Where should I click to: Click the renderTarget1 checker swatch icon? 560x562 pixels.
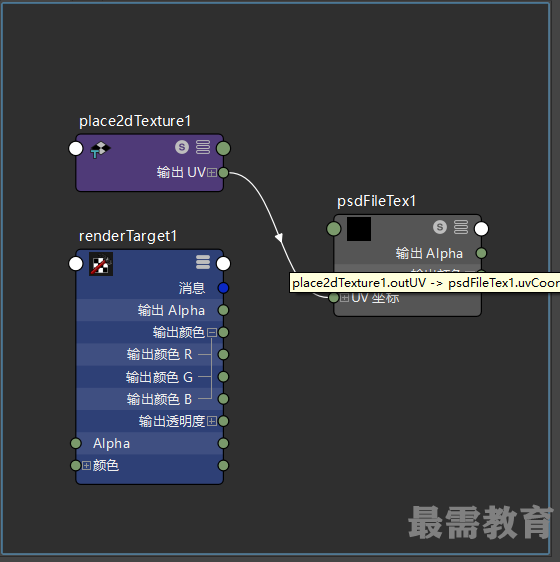(101, 264)
